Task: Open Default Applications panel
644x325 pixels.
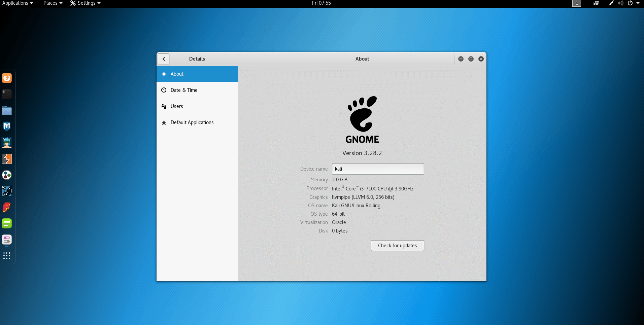Action: [197, 122]
